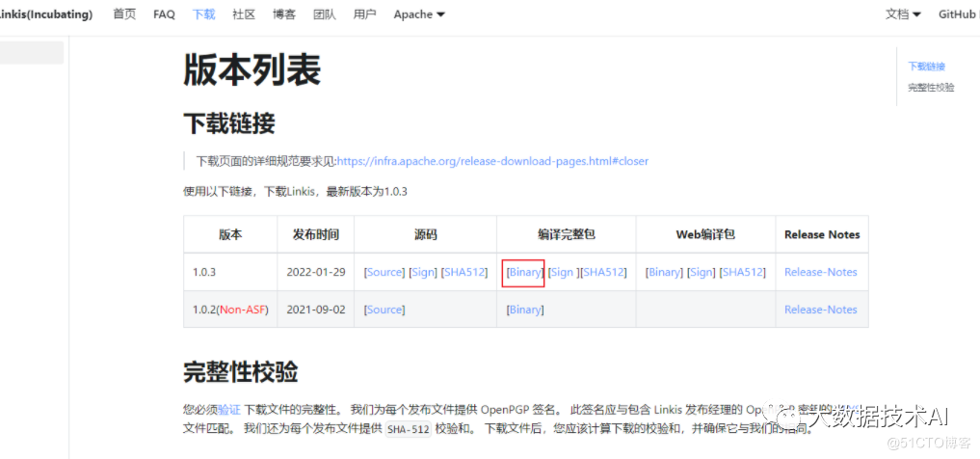980x459 pixels.
Task: Open the 首页 nav item
Action: tap(124, 14)
